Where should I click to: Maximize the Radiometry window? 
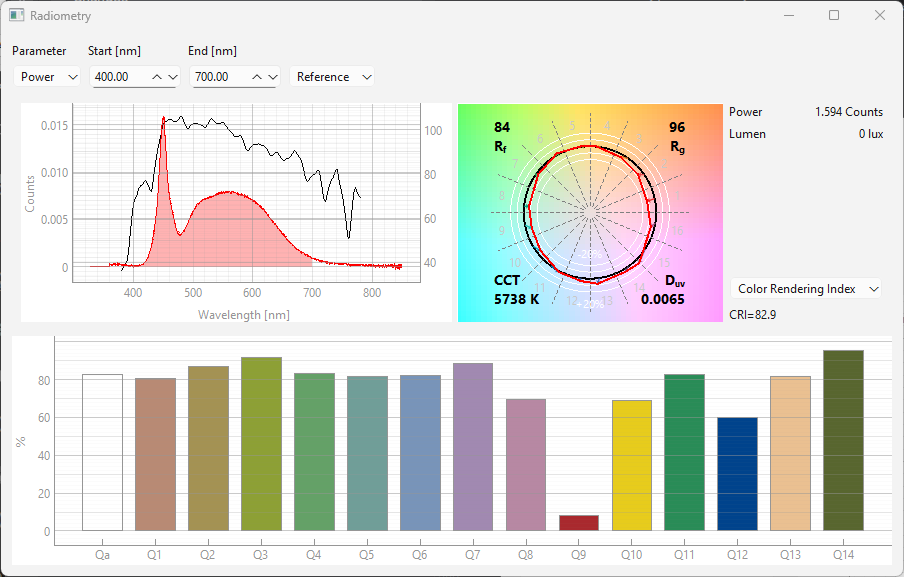click(x=834, y=16)
